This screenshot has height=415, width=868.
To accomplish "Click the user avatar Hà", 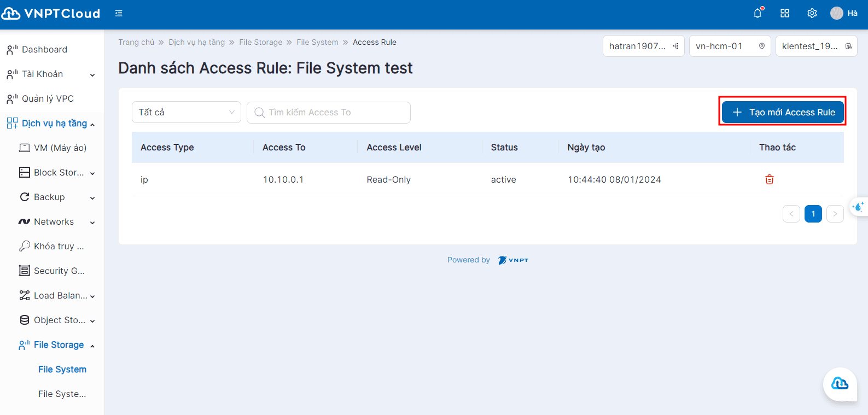I will (x=844, y=13).
